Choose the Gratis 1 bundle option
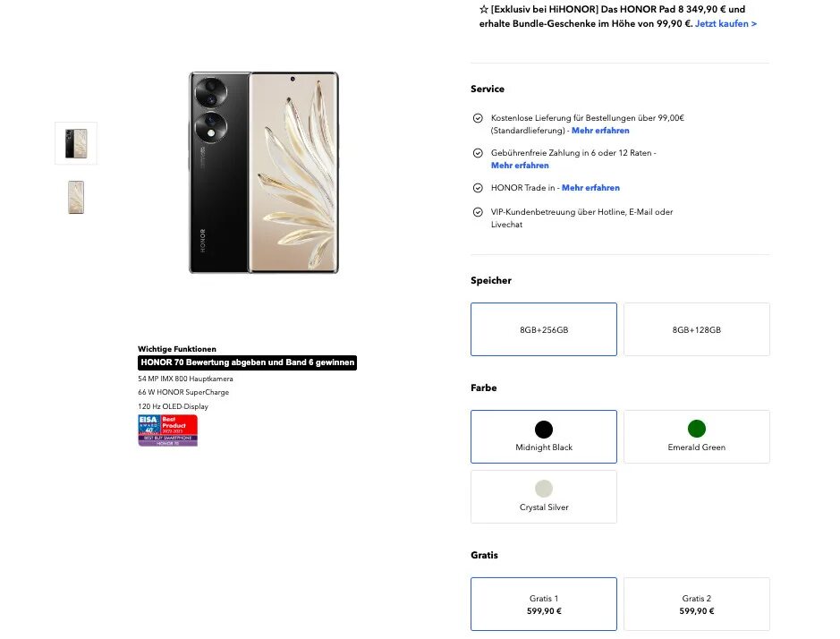The image size is (840, 639). coord(544,604)
